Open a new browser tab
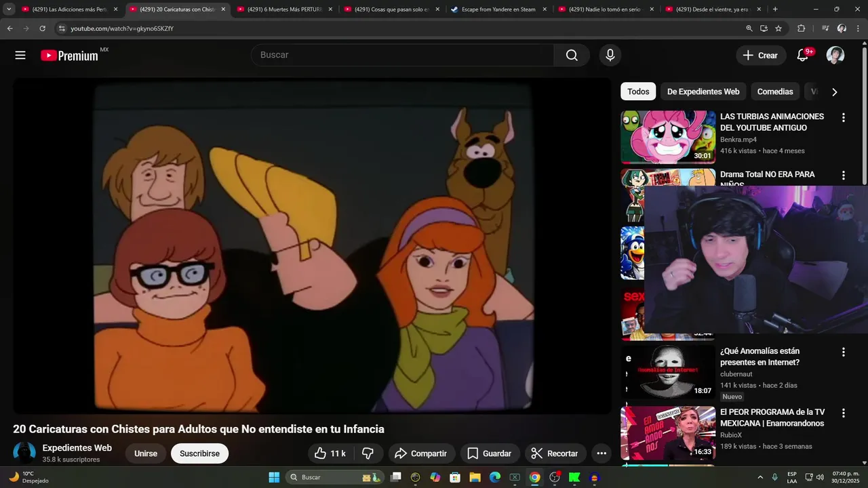 coord(775,9)
